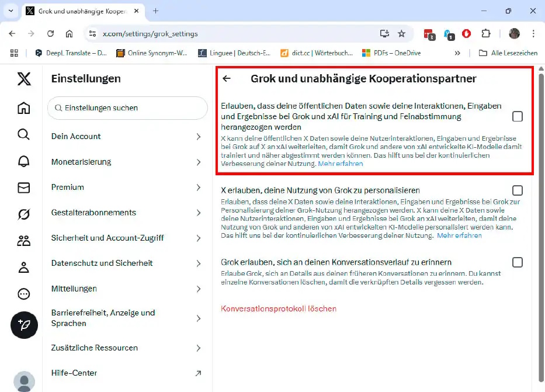
Task: Bookmark page with the star icon
Action: click(x=401, y=34)
